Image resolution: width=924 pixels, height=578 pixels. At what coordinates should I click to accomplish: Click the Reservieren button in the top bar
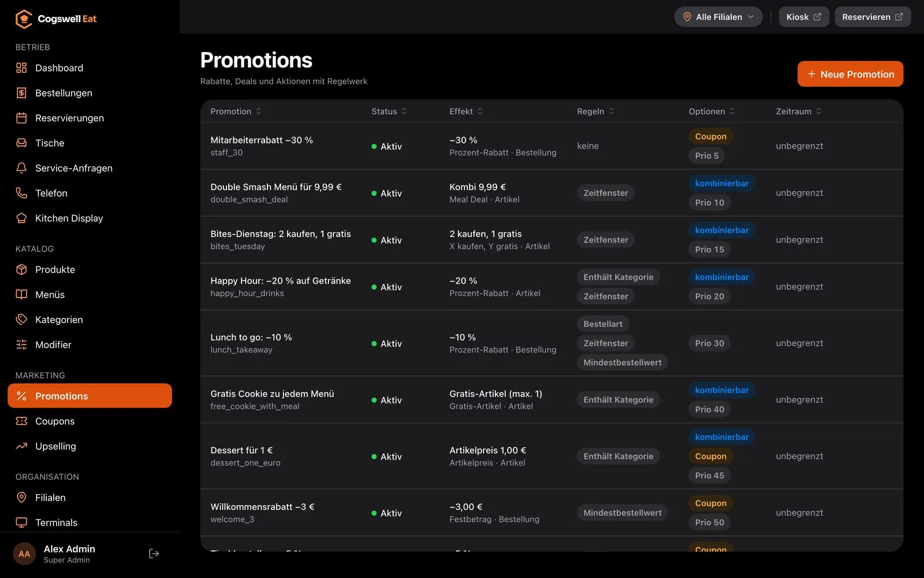873,17
